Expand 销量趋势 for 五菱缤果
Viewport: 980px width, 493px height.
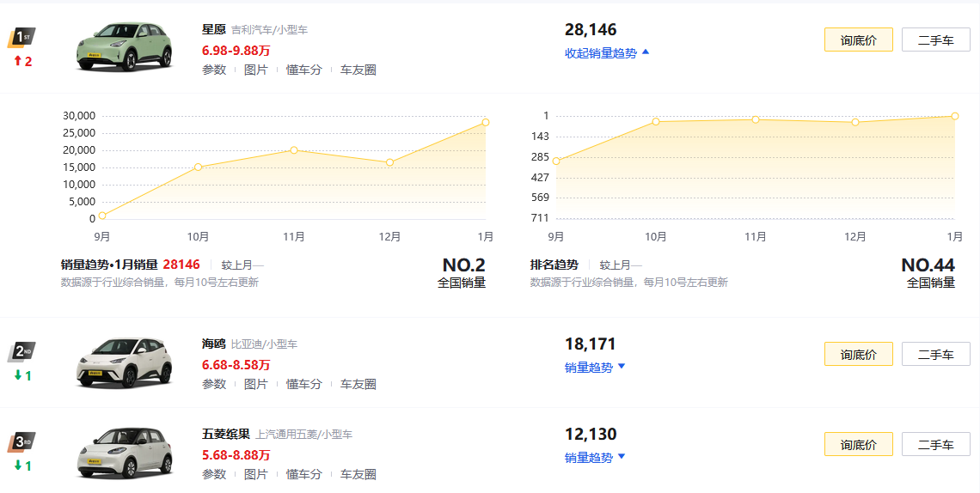pyautogui.click(x=594, y=458)
